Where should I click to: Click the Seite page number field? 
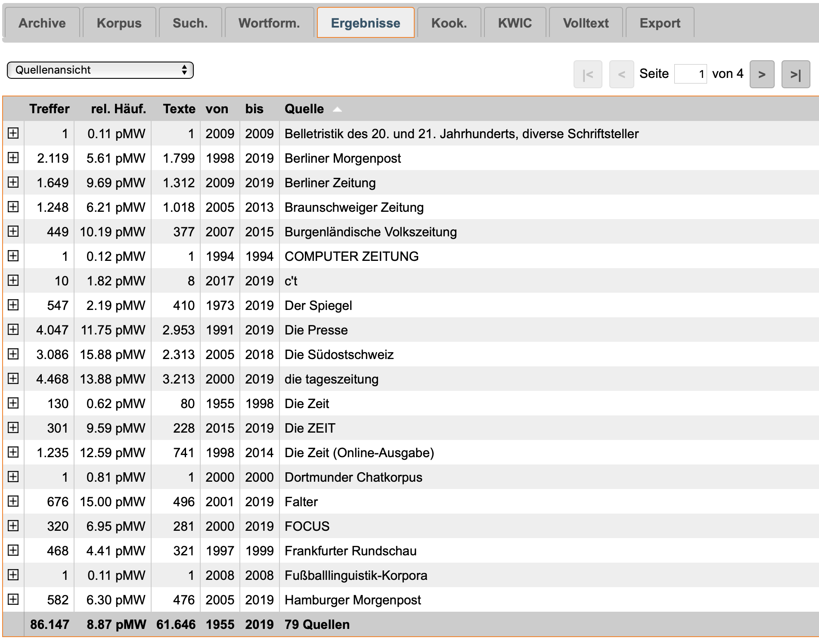click(x=690, y=74)
